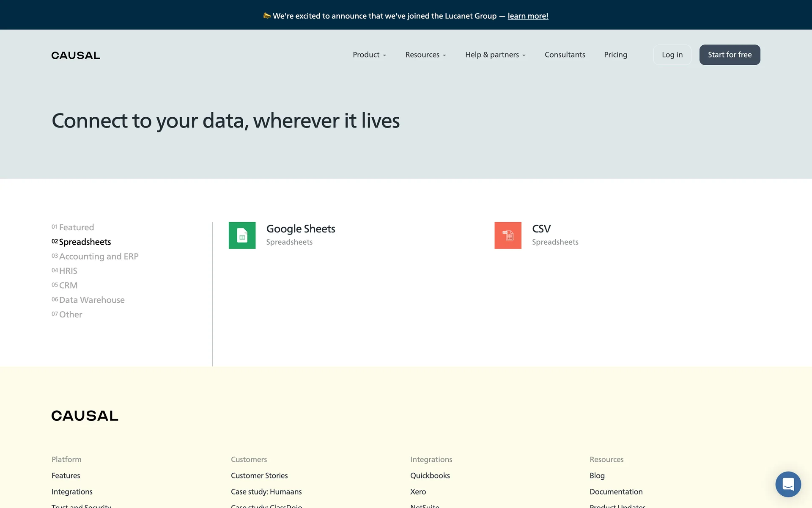Follow the 'learn more!' announcement link
Screen dimensions: 812x508
tap(528, 16)
